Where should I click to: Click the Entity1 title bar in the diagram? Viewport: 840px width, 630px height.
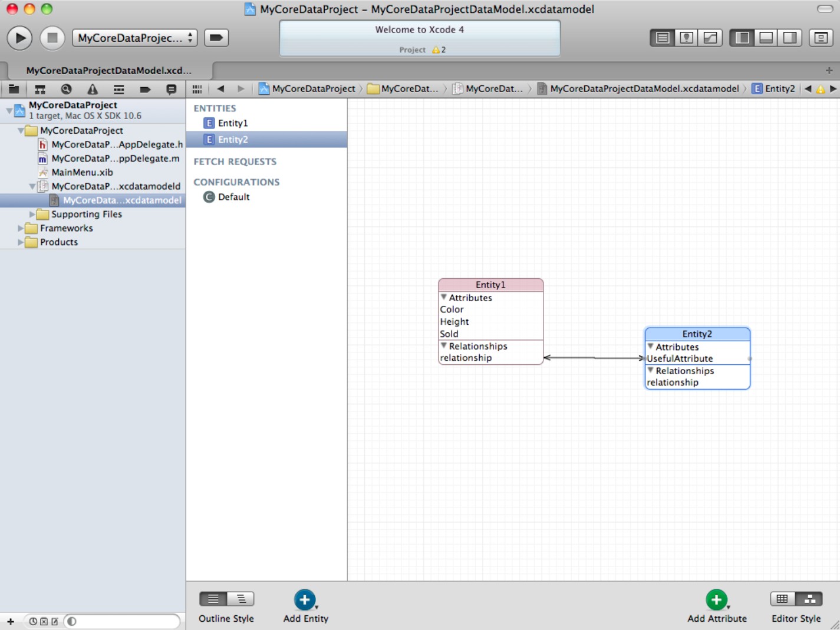490,285
